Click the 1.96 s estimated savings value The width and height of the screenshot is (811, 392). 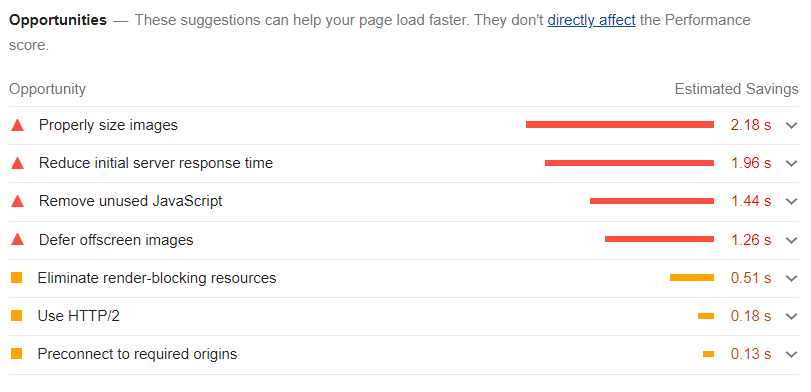tap(751, 163)
